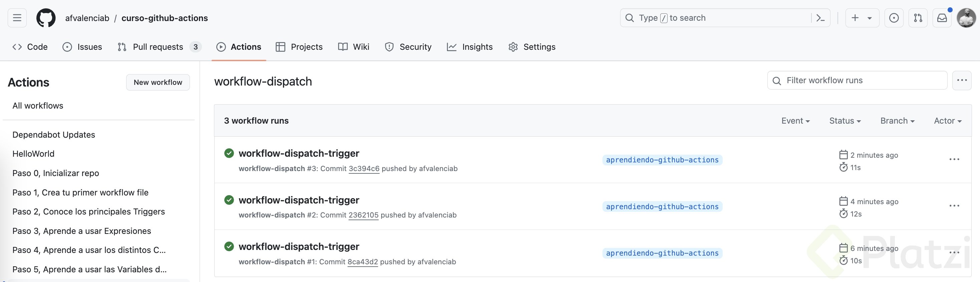Open the issues icon in header
The width and height of the screenshot is (980, 282).
point(894,18)
